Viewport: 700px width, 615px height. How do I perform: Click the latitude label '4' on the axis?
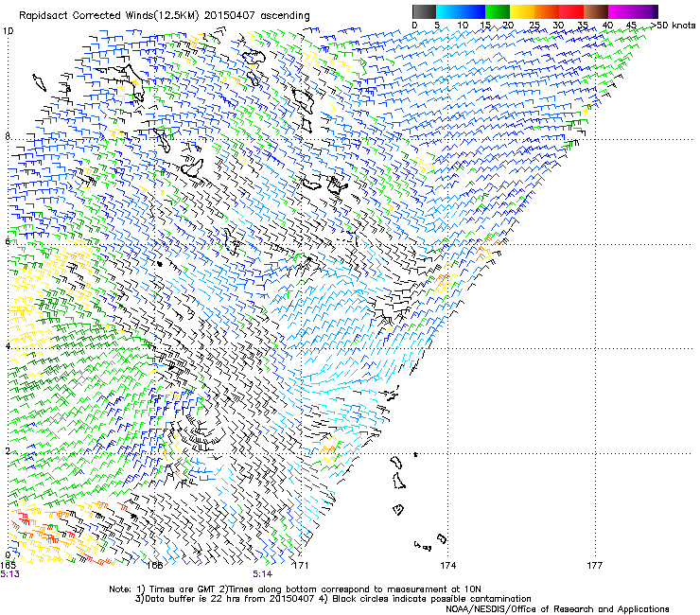point(8,345)
